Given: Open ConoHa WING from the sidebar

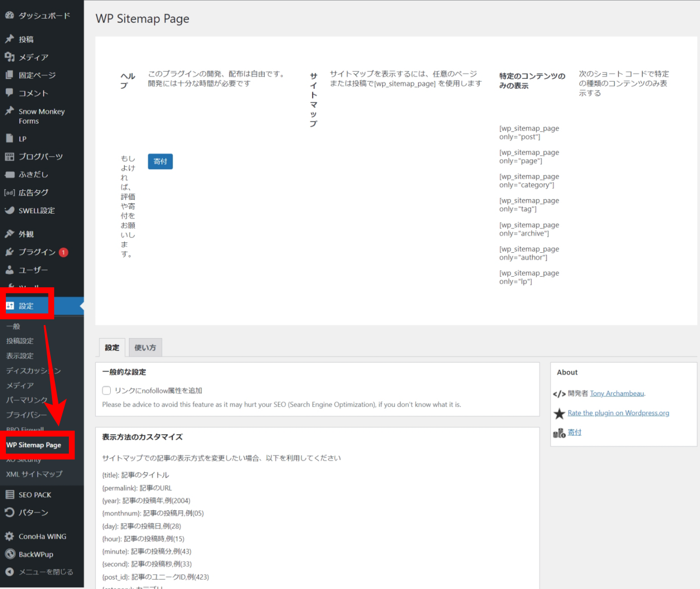Looking at the screenshot, I should (10, 535).
